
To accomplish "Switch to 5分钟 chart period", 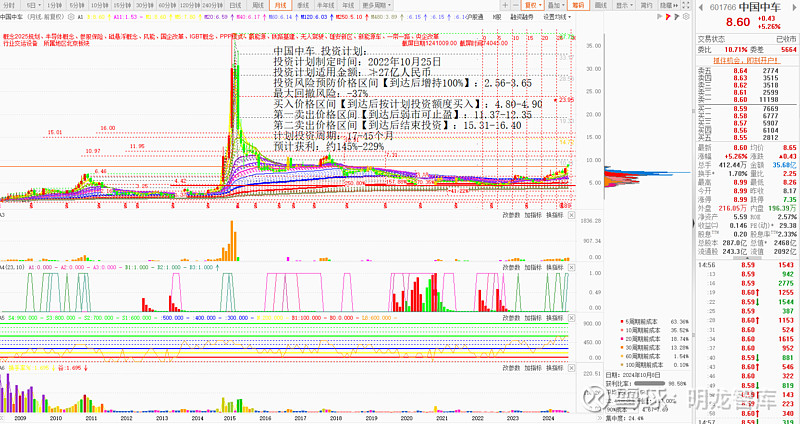I will click(x=76, y=5).
